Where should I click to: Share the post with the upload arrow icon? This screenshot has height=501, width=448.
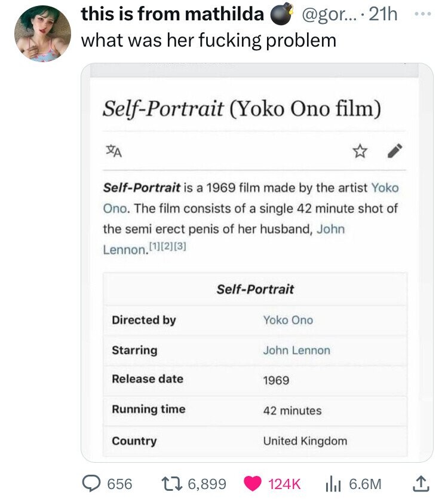point(421,484)
